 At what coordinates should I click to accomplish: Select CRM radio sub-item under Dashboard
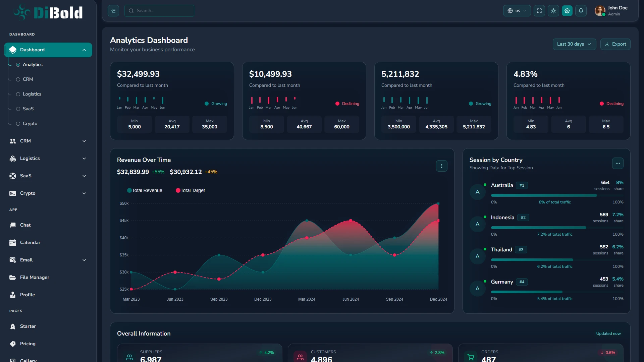coord(18,79)
